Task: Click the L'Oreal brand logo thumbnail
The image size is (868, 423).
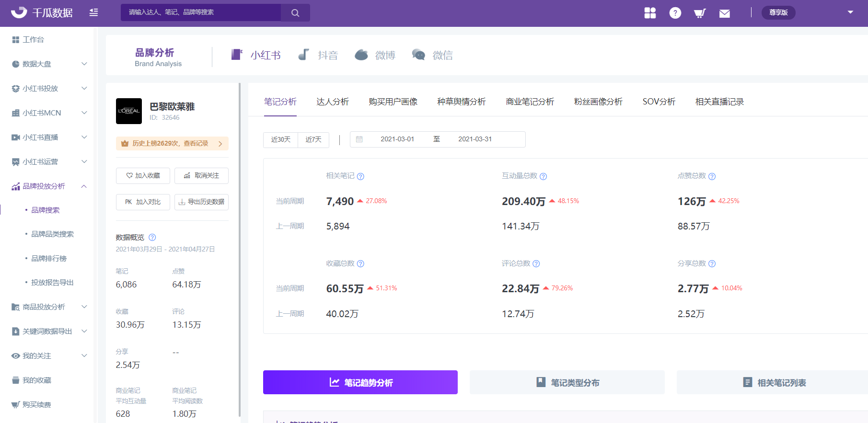Action: click(x=129, y=111)
